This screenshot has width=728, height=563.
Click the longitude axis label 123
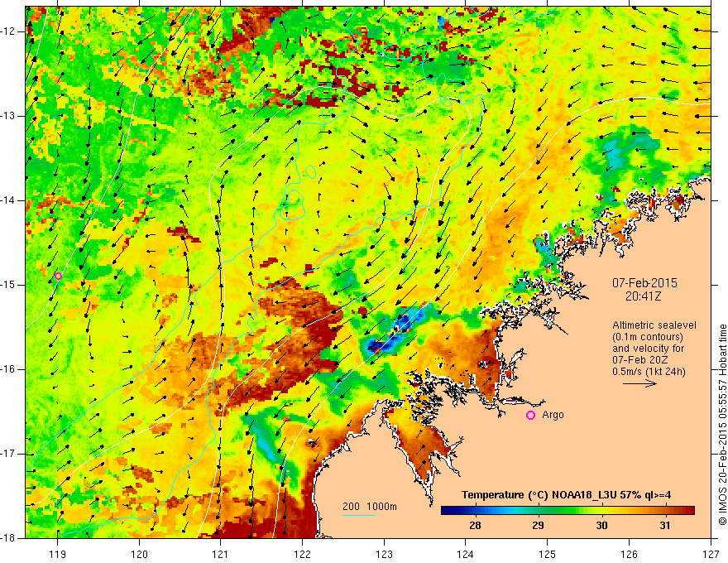384,554
